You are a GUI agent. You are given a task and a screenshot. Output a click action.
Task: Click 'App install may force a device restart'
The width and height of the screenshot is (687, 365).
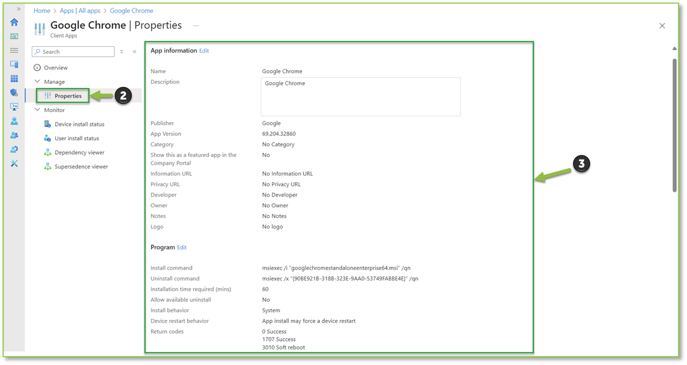pos(309,321)
